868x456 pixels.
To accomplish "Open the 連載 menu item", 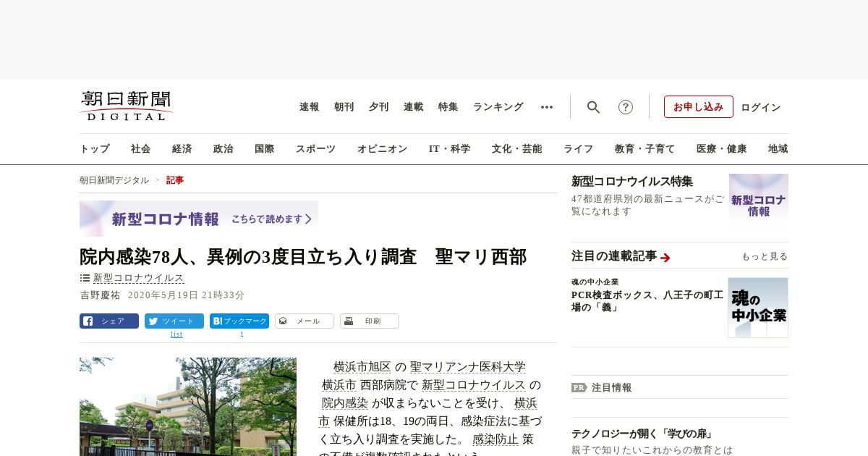I will (x=414, y=107).
